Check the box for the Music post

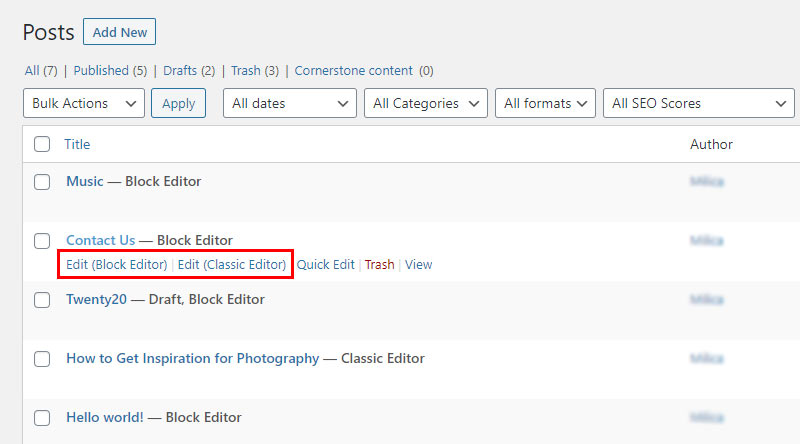pyautogui.click(x=42, y=182)
